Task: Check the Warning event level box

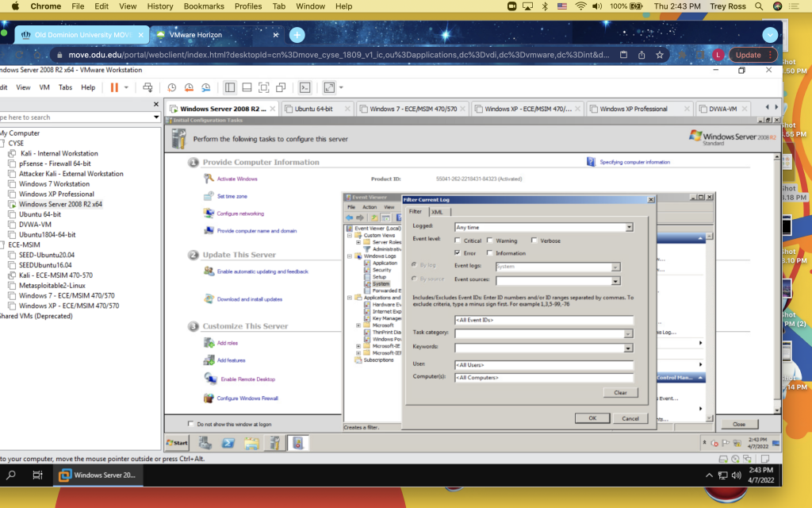Action: coord(489,241)
